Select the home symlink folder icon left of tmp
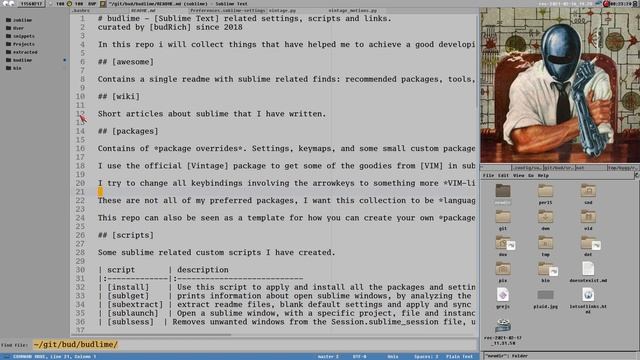The width and height of the screenshot is (640, 360). coord(505,243)
